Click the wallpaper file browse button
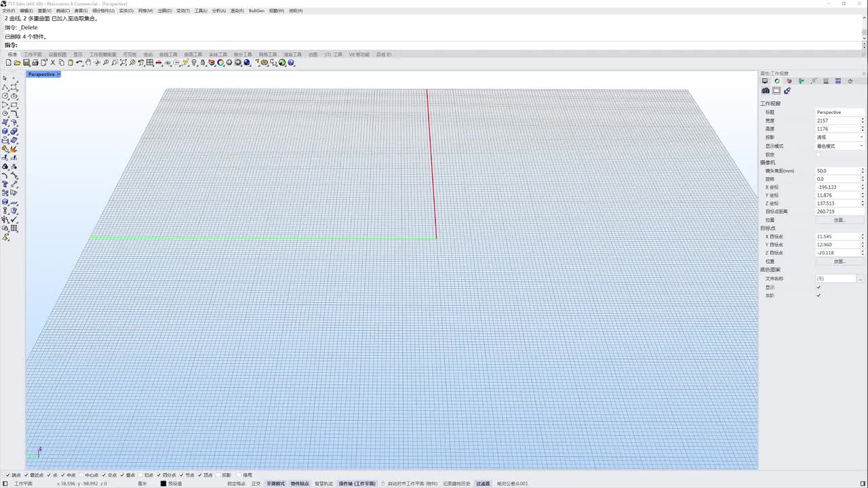The height and width of the screenshot is (488, 868). [861, 279]
